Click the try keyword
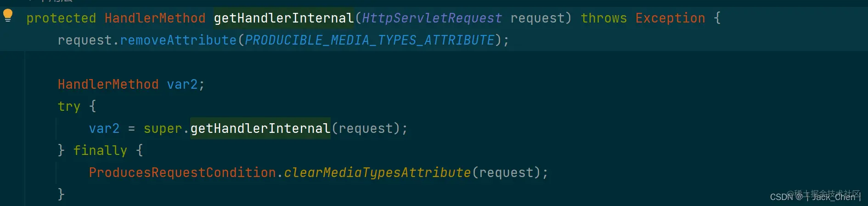Image resolution: width=868 pixels, height=206 pixels. click(69, 106)
